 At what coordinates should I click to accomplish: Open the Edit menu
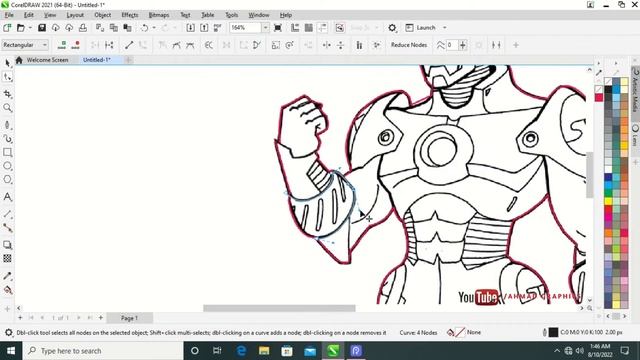coord(29,15)
